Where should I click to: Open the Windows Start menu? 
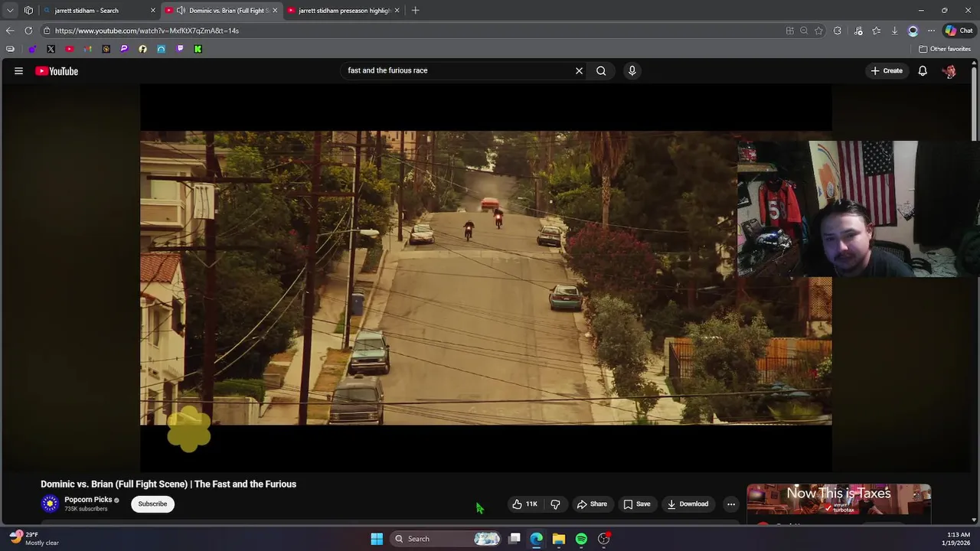(377, 539)
